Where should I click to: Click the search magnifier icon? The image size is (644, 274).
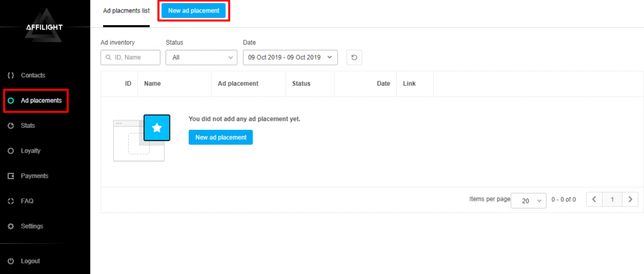pyautogui.click(x=108, y=57)
